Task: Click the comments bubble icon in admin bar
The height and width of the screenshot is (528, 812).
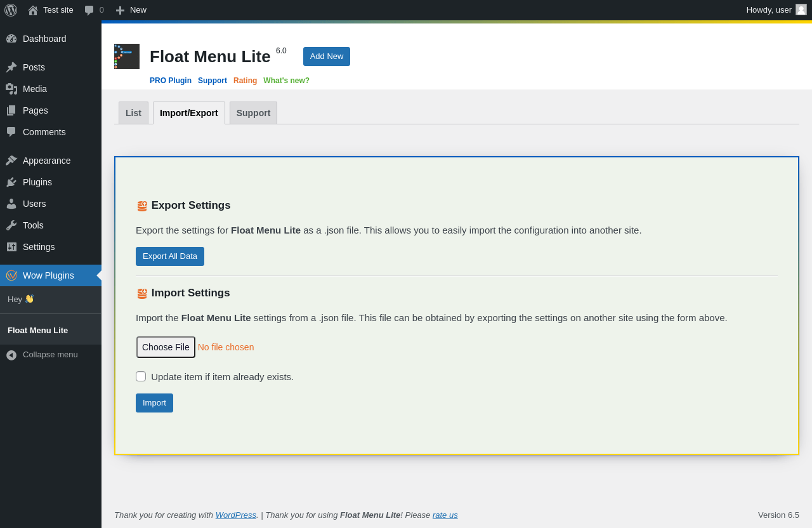Action: (x=89, y=10)
